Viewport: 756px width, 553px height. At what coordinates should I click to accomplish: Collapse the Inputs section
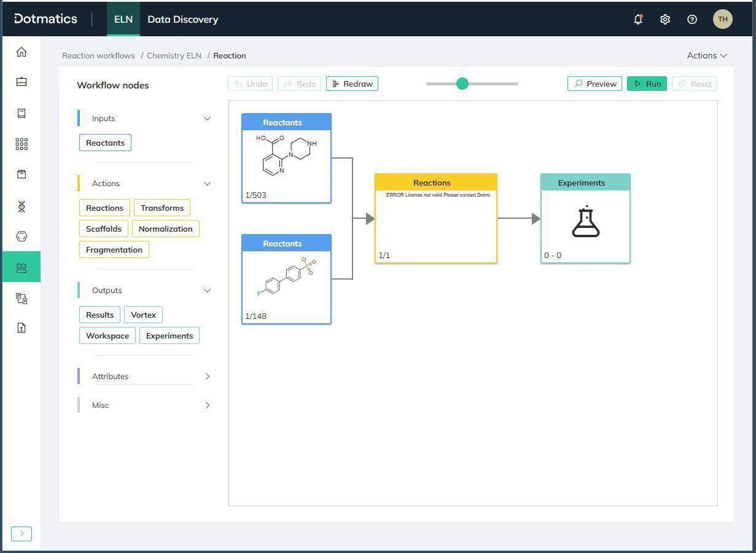coord(207,119)
